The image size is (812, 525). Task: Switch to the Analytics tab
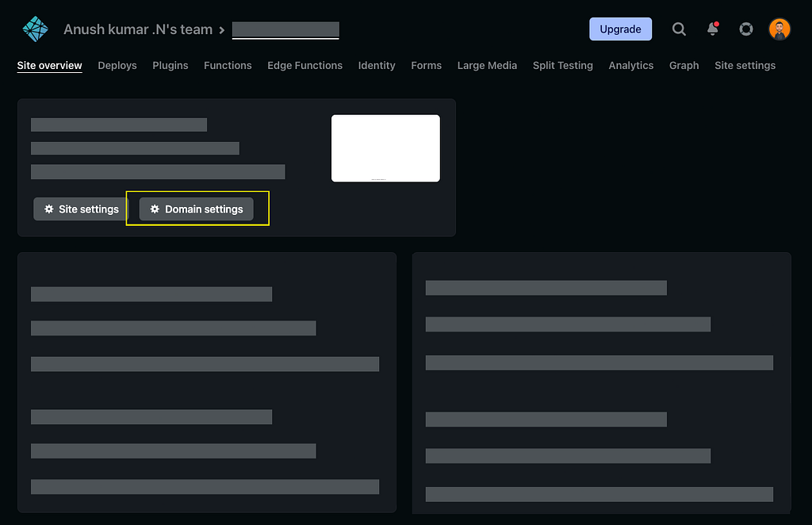pos(630,65)
